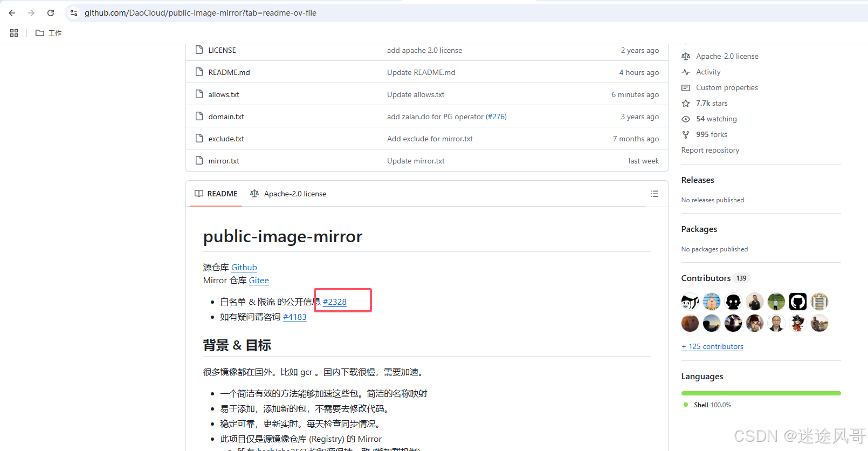
Task: Click the GitHub Octocat logo contributor avatar
Action: tap(798, 302)
